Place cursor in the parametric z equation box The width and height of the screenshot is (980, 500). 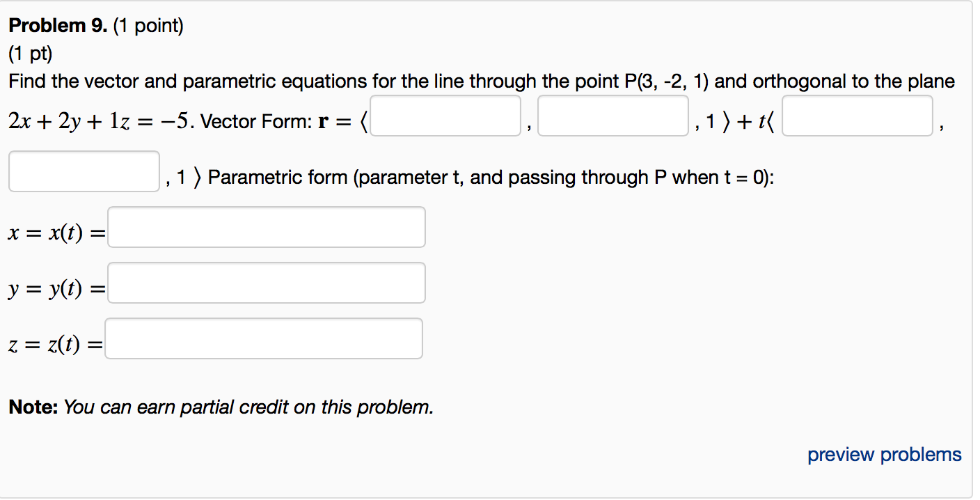tap(264, 338)
